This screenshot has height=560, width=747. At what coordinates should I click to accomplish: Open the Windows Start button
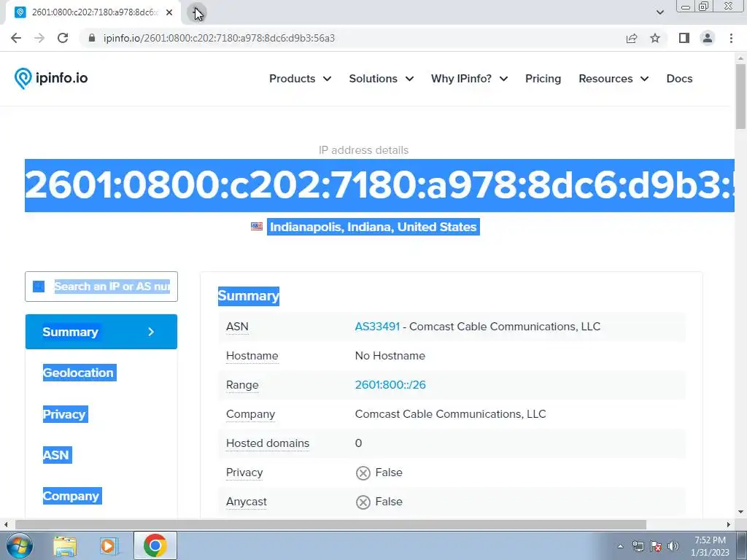pyautogui.click(x=20, y=545)
